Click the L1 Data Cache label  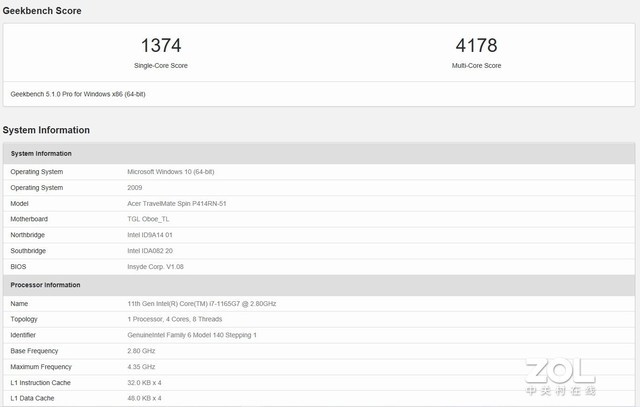(32, 398)
